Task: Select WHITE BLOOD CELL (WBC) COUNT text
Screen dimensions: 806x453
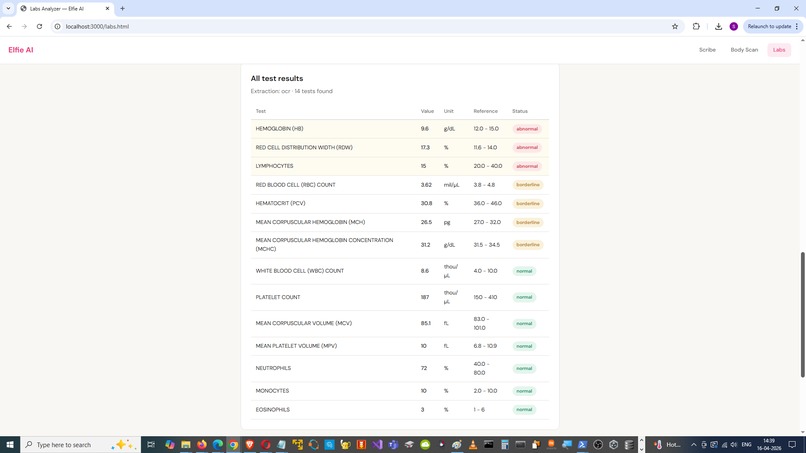Action: [299, 271]
